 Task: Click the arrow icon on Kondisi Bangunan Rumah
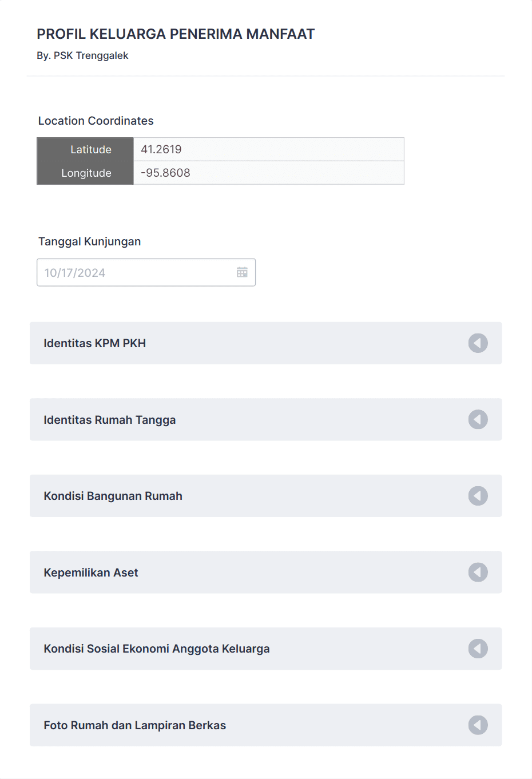point(478,496)
